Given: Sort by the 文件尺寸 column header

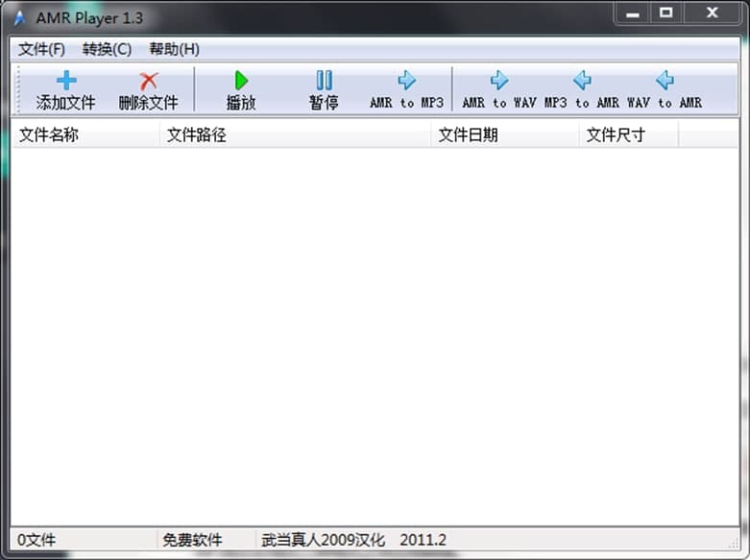Looking at the screenshot, I should (x=628, y=134).
